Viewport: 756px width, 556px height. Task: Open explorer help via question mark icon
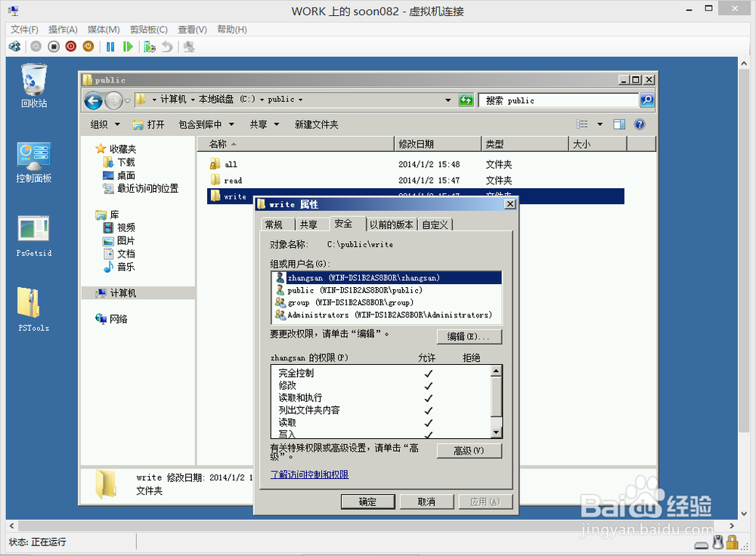[x=640, y=125]
